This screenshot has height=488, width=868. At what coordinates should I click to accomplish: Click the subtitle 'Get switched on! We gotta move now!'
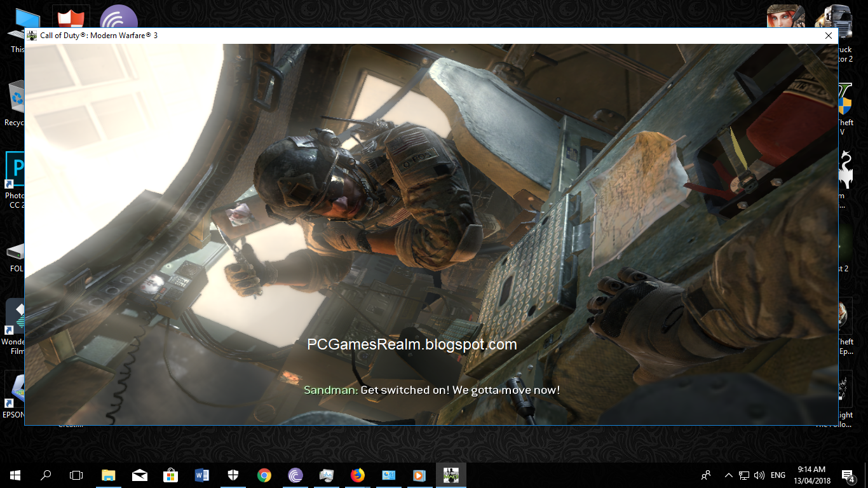click(x=461, y=390)
